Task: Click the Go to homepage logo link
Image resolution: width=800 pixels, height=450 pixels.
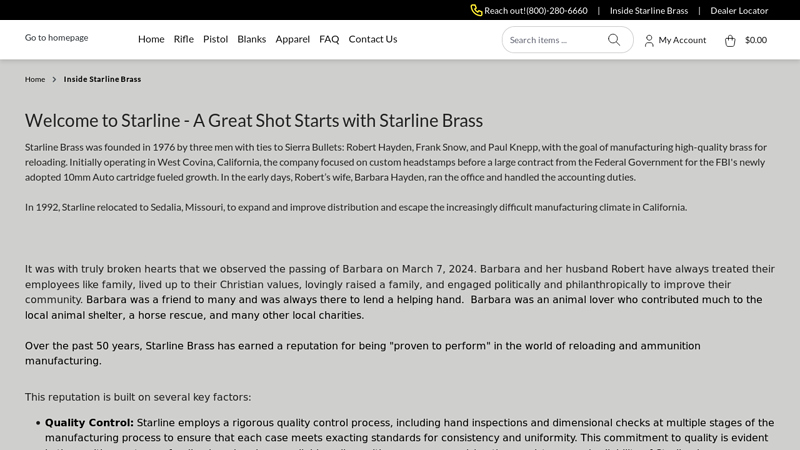Action: point(57,38)
